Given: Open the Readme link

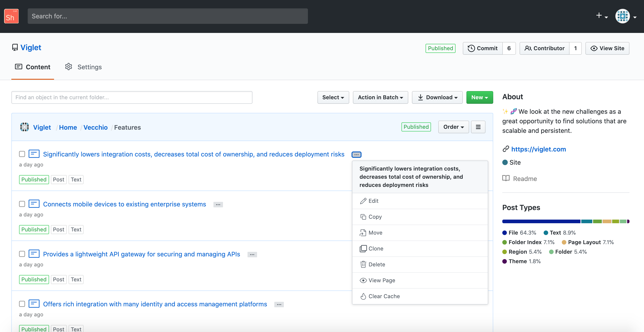Looking at the screenshot, I should pos(525,179).
